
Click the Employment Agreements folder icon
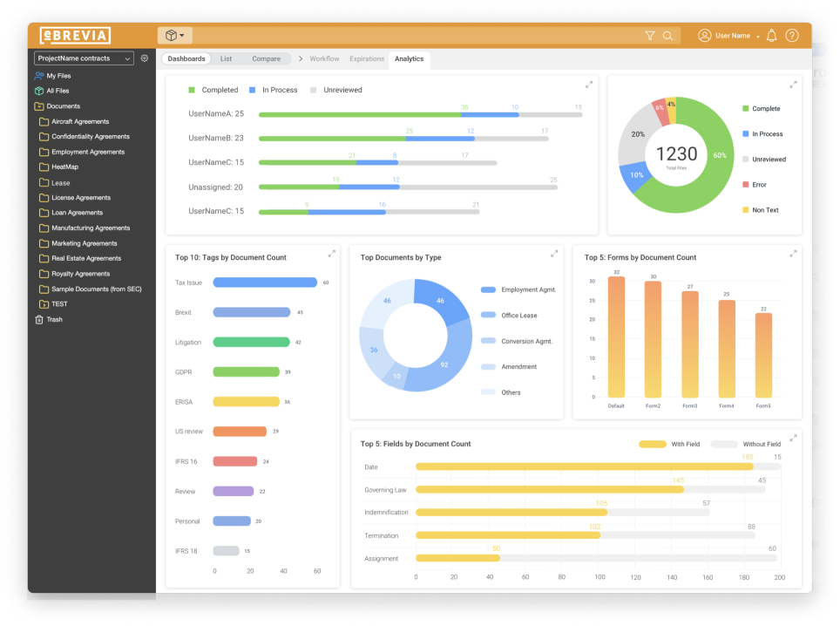(44, 153)
